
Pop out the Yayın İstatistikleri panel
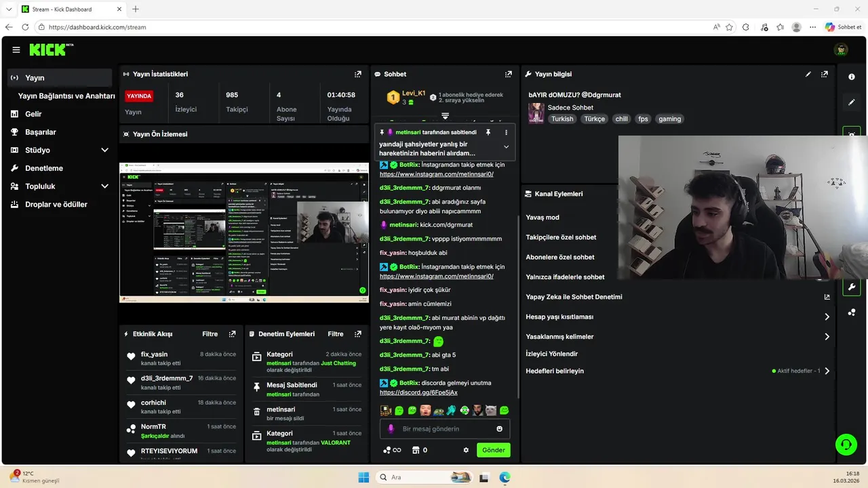pos(358,74)
